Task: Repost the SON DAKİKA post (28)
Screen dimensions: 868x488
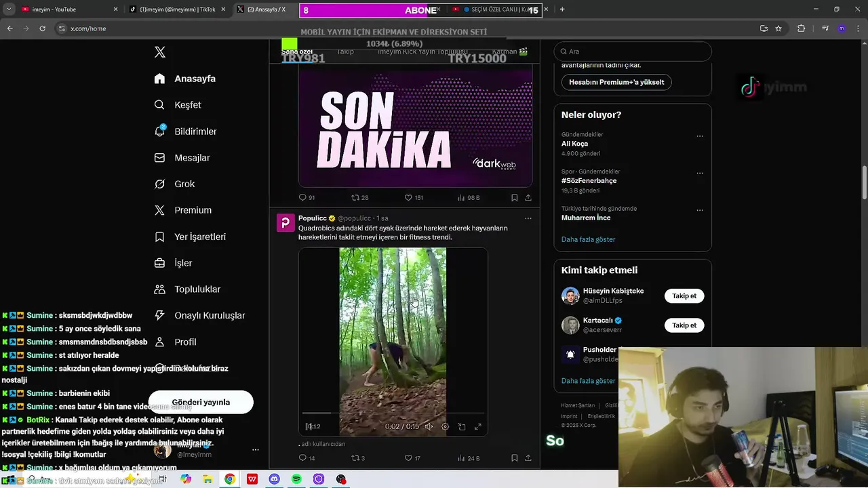Action: pyautogui.click(x=359, y=198)
